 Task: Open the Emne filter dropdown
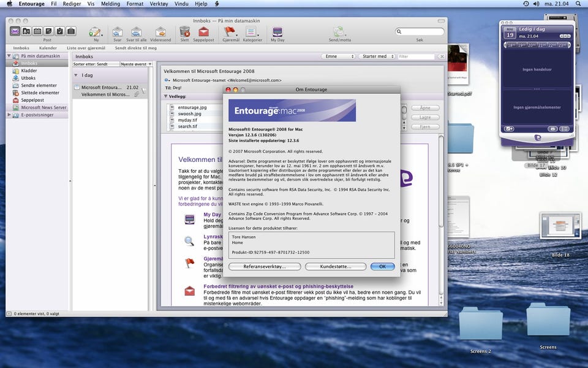coord(338,56)
